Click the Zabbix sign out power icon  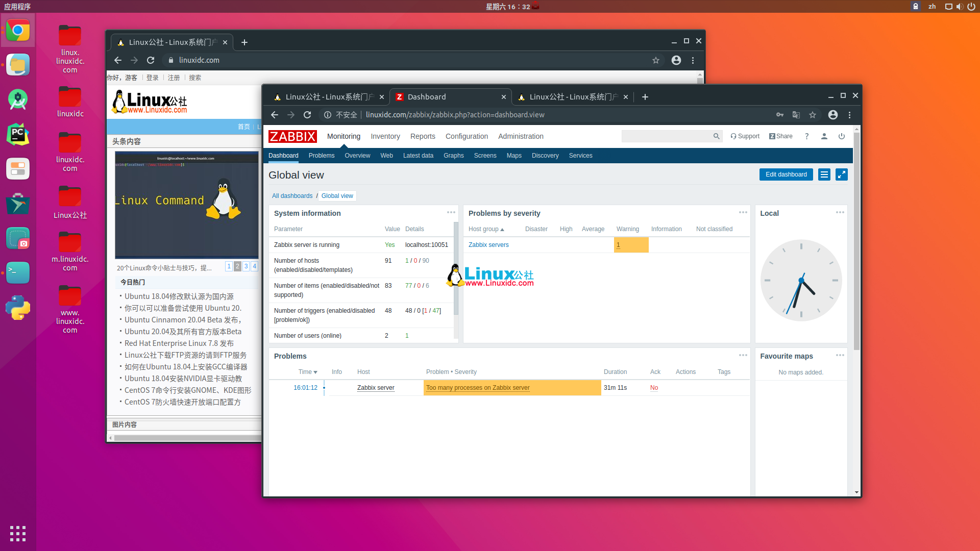point(842,136)
